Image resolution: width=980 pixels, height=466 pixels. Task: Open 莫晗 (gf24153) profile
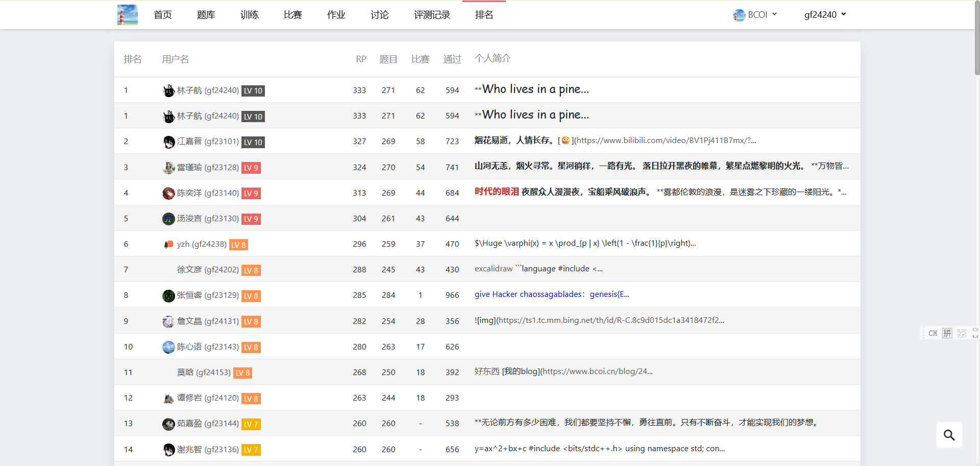coord(204,372)
